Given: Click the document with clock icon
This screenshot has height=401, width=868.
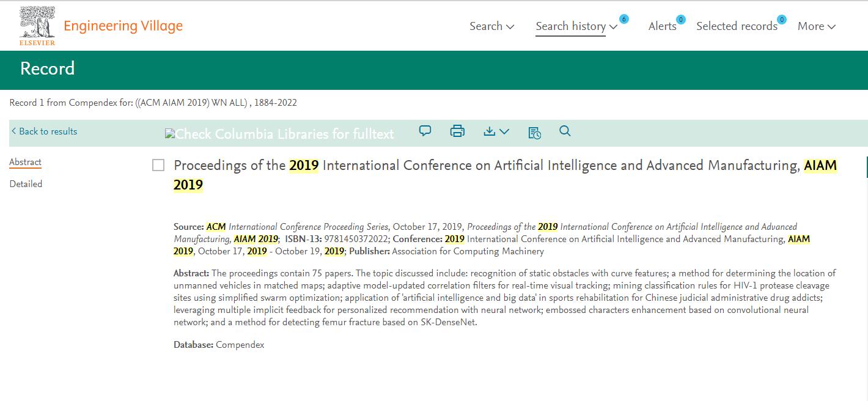Looking at the screenshot, I should pos(534,132).
